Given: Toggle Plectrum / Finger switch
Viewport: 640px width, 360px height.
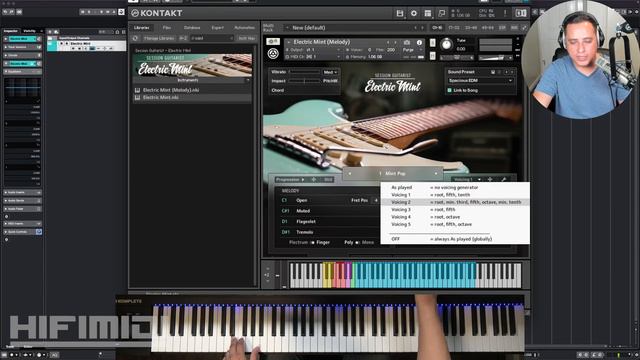Looking at the screenshot, I should pos(312,242).
